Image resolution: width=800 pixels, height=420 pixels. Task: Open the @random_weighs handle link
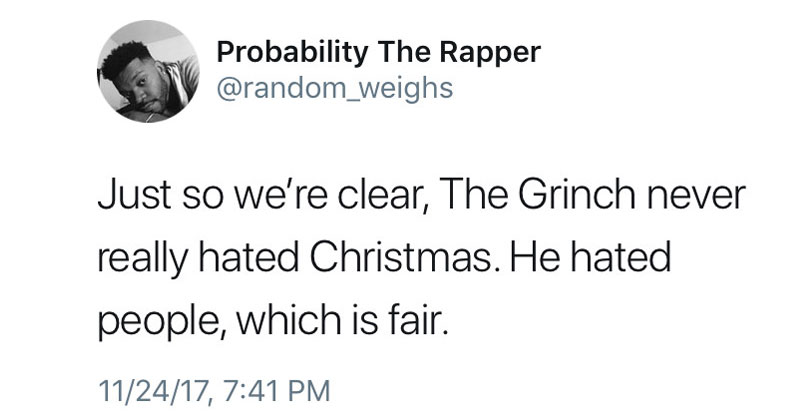pos(335,88)
